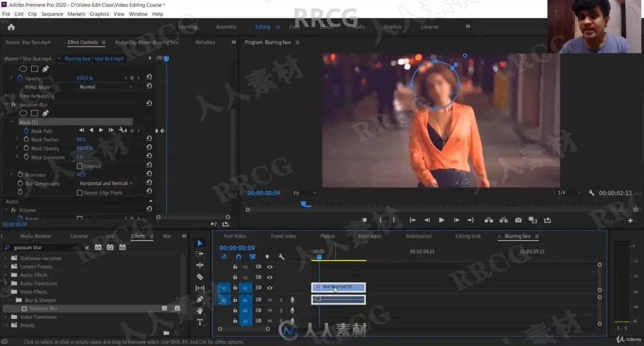The width and height of the screenshot is (644, 346).
Task: Open the program monitor Settings wrench
Action: tap(591, 193)
